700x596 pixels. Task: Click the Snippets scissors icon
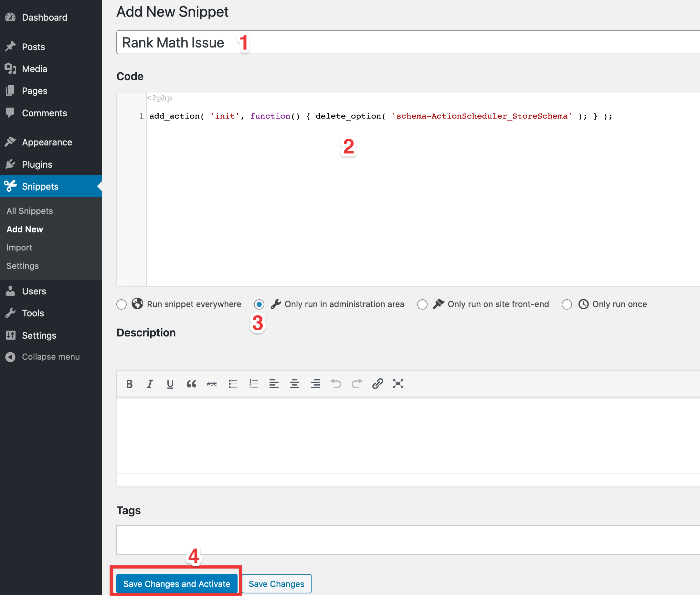10,186
